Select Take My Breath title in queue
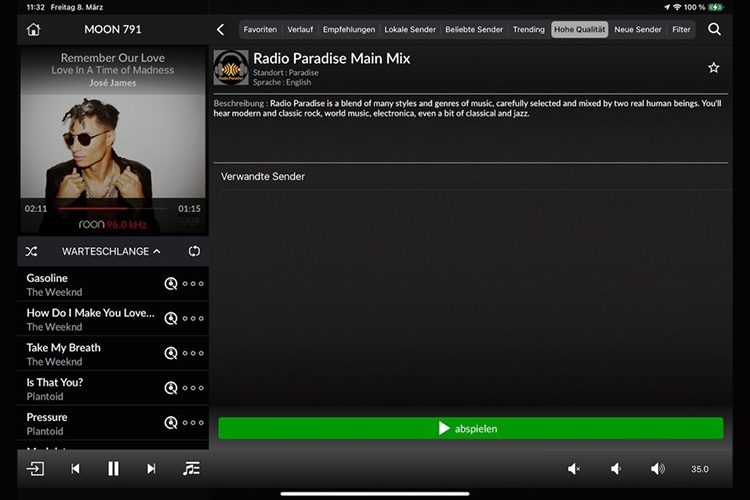Viewport: 750px width, 500px height. tap(64, 348)
